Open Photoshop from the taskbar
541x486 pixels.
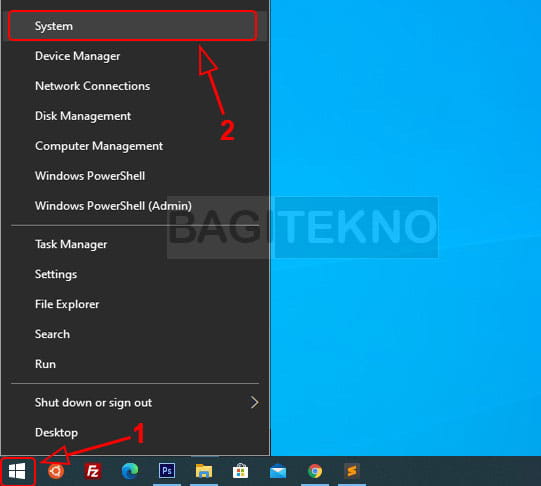[167, 471]
